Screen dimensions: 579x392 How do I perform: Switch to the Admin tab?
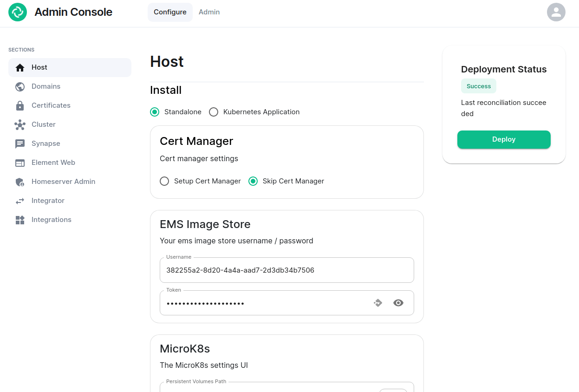coord(209,12)
